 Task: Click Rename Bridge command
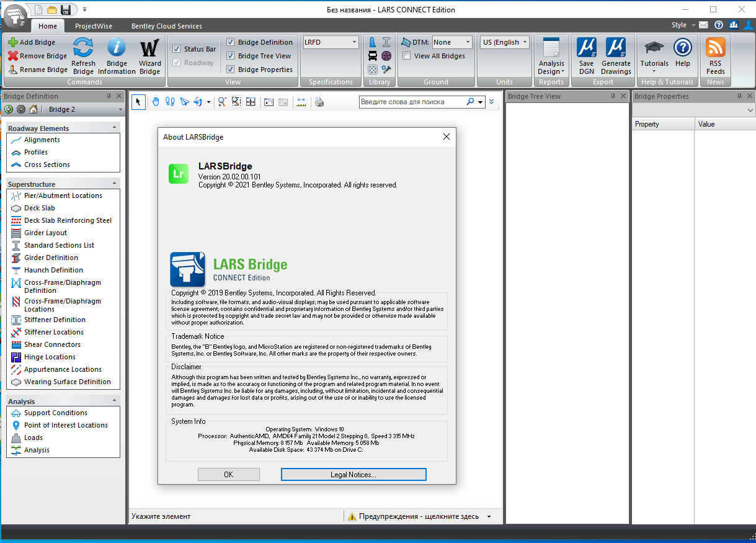click(x=38, y=70)
